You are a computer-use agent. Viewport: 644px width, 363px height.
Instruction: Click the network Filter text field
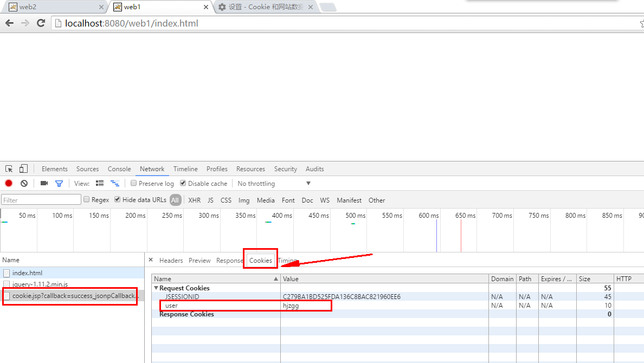tap(41, 200)
